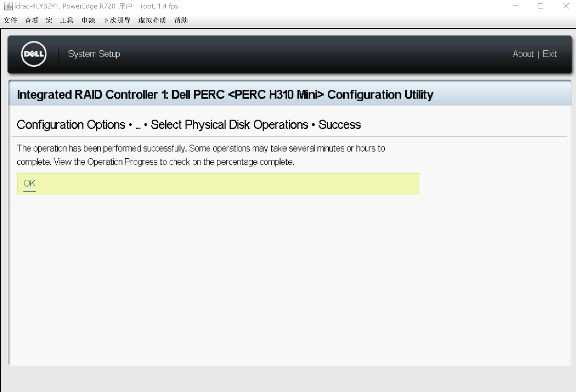Minimize the iDRAC console window

(x=516, y=6)
